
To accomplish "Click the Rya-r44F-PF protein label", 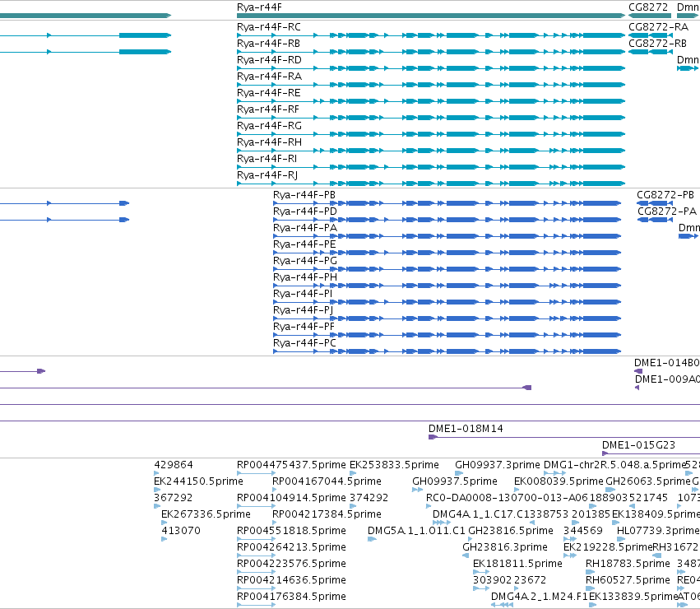I will (x=304, y=327).
